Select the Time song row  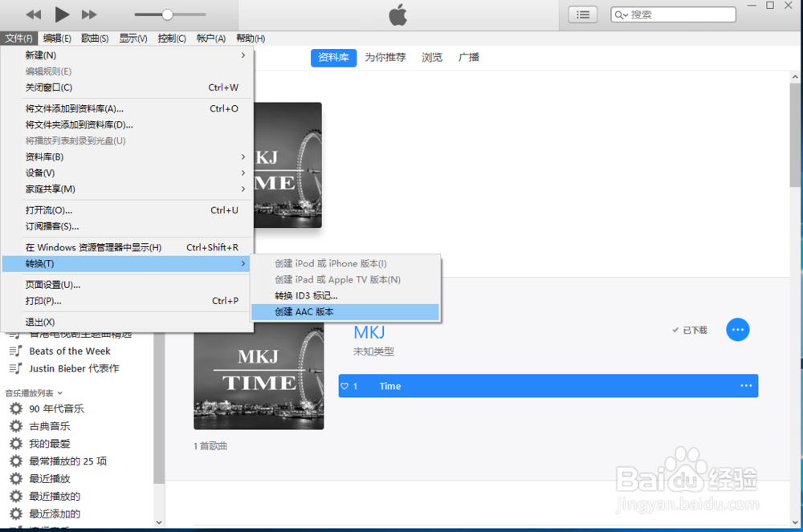[548, 386]
